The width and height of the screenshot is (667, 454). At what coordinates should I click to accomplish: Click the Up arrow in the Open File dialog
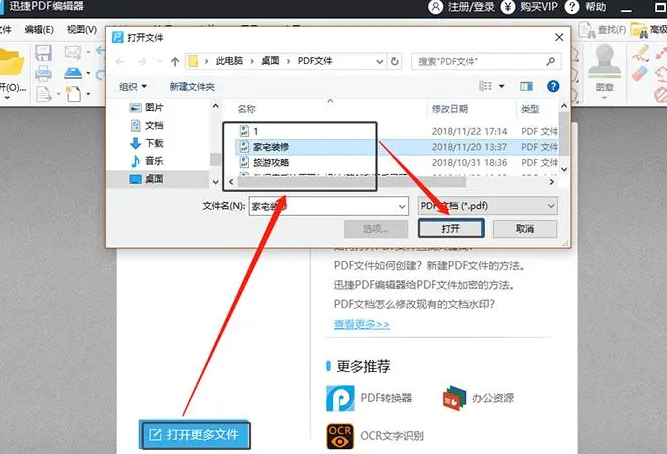click(x=175, y=62)
